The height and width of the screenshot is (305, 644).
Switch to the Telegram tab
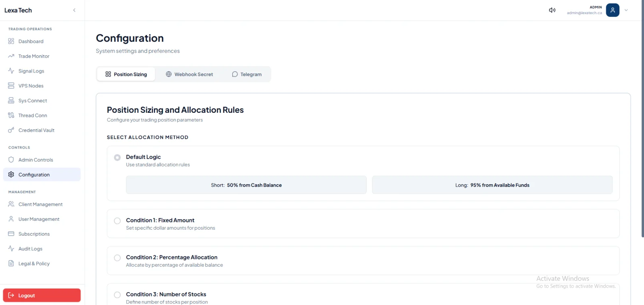(x=247, y=74)
